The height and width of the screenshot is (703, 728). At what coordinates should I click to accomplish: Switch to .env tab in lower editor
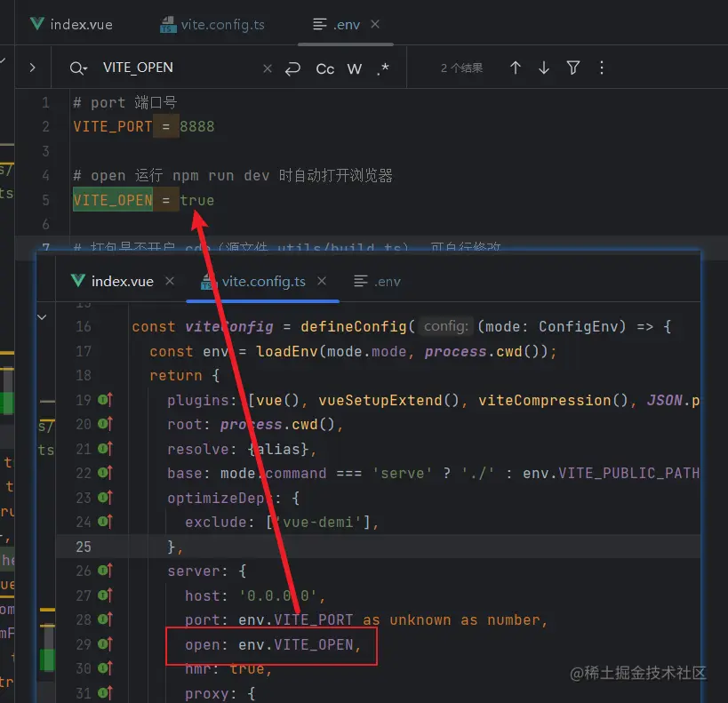click(x=377, y=281)
